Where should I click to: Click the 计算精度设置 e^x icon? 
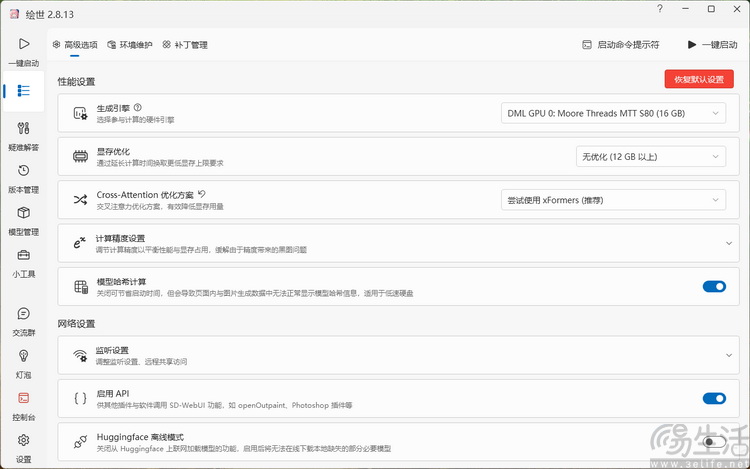(x=79, y=243)
